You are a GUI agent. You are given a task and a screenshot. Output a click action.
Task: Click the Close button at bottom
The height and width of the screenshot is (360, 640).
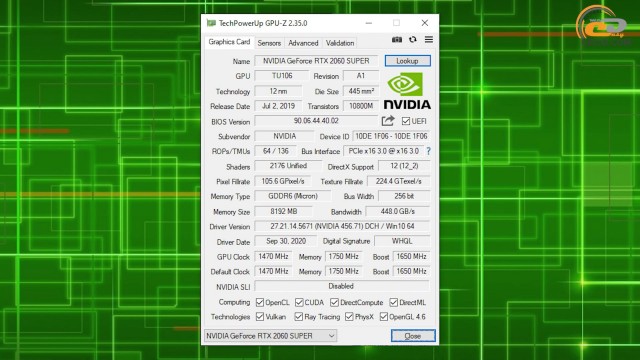pyautogui.click(x=413, y=336)
